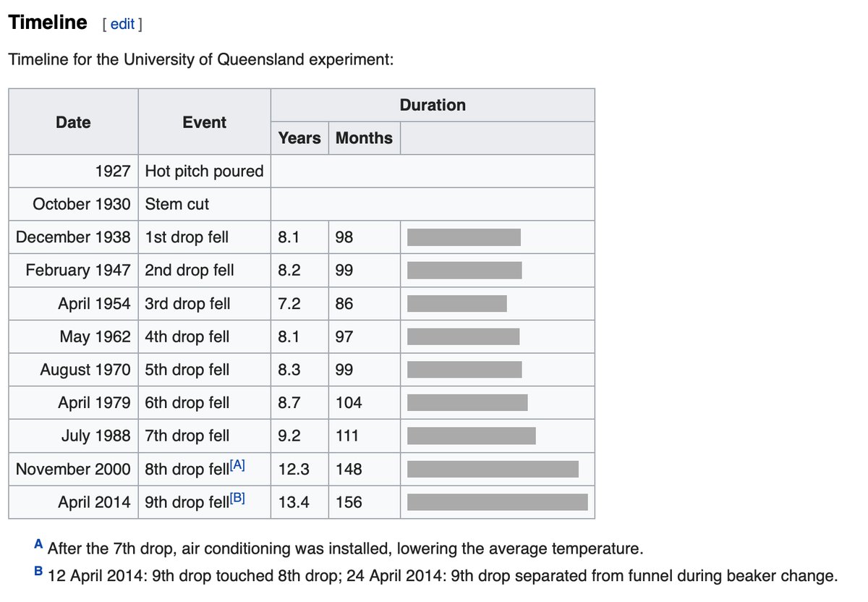Click the '148' months value cell
868x602 pixels.
[349, 469]
